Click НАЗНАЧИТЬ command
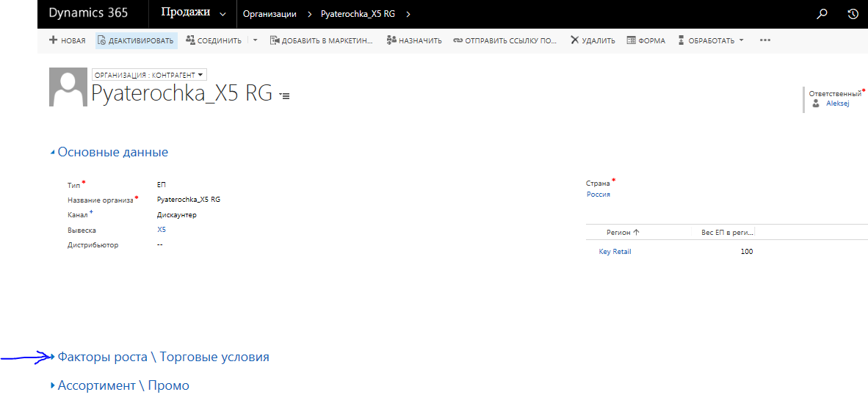The height and width of the screenshot is (414, 868). (x=414, y=40)
